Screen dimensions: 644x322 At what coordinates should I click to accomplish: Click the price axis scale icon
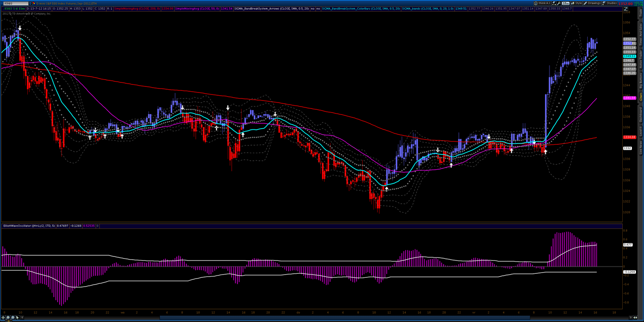coord(625,9)
